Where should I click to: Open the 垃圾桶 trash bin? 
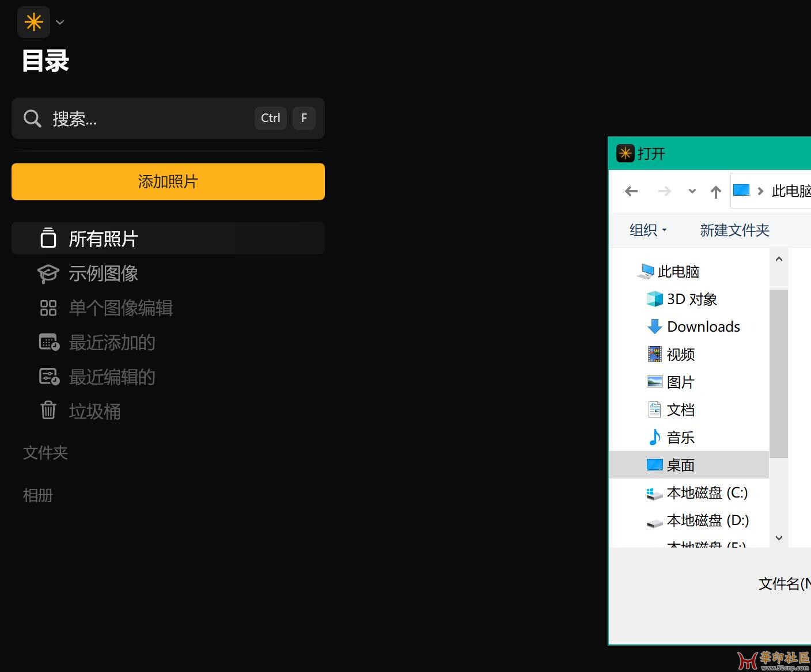coord(94,411)
